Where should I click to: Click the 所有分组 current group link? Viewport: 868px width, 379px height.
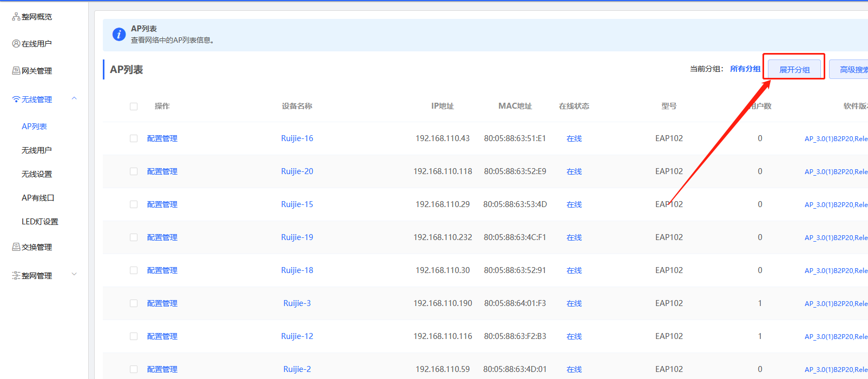pos(745,69)
